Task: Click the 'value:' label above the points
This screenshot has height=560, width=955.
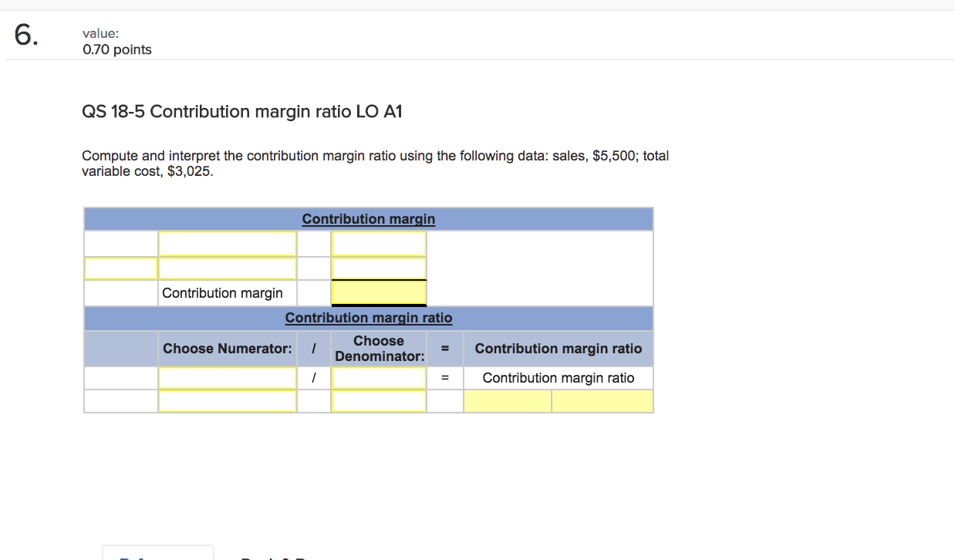Action: (100, 34)
